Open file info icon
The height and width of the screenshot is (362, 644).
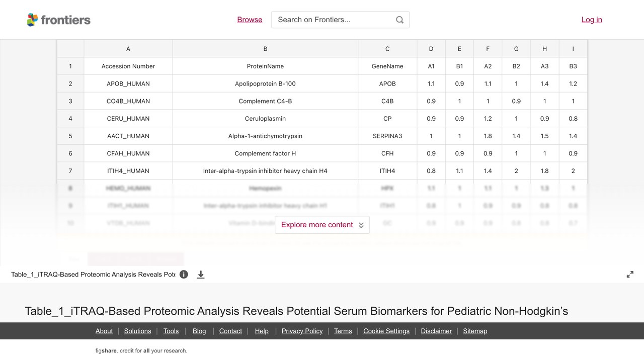click(184, 275)
